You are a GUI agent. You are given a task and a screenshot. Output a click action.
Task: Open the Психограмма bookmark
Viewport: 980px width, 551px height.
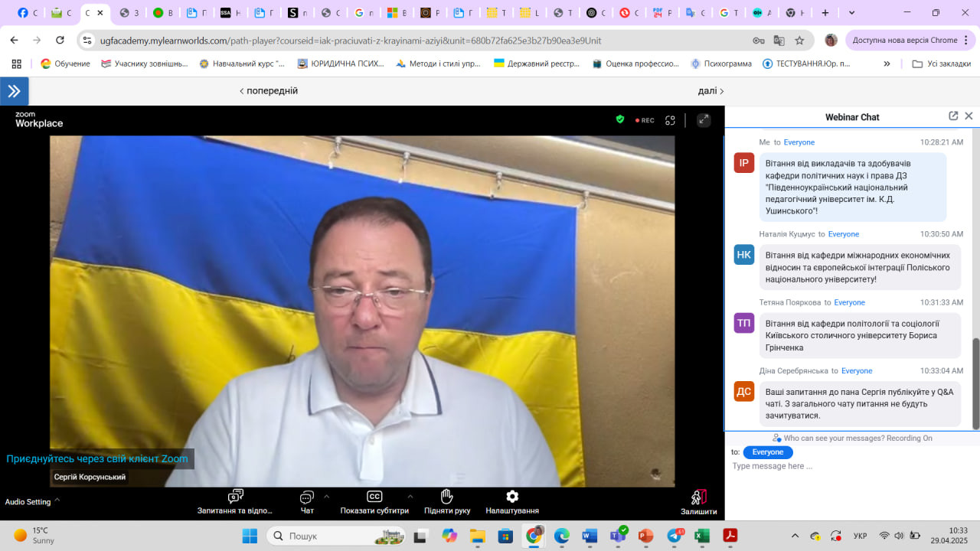coord(720,64)
